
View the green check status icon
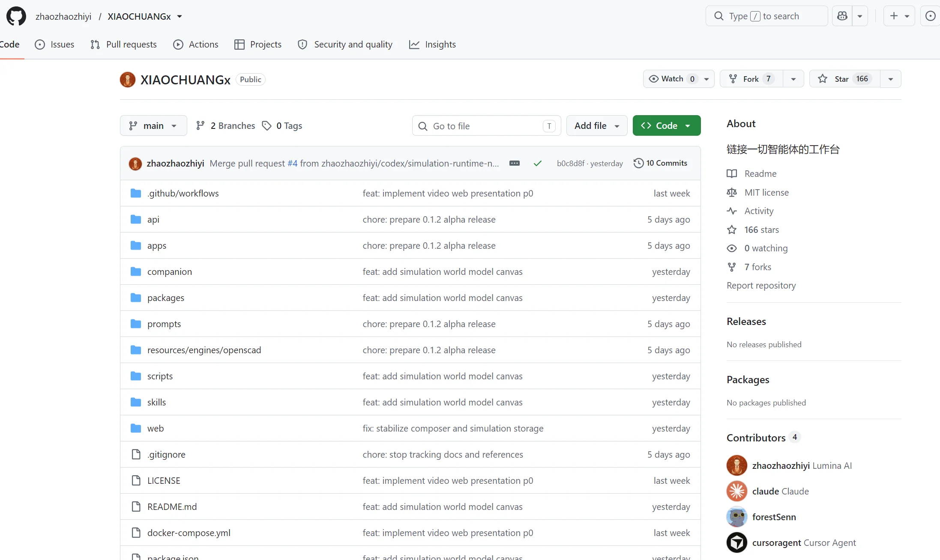538,163
